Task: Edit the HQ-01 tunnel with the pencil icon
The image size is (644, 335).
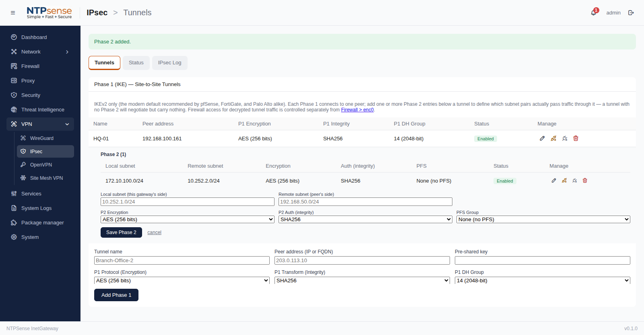Action: (542, 138)
